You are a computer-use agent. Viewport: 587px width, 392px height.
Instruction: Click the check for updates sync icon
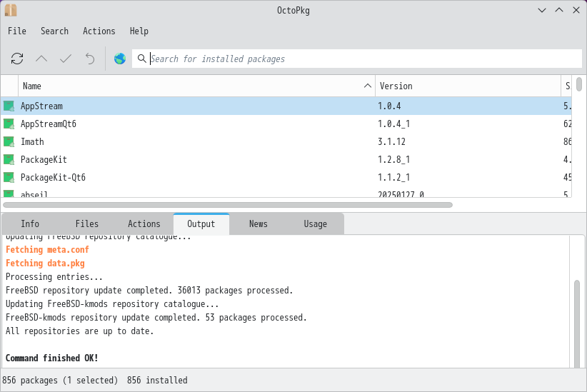[17, 59]
